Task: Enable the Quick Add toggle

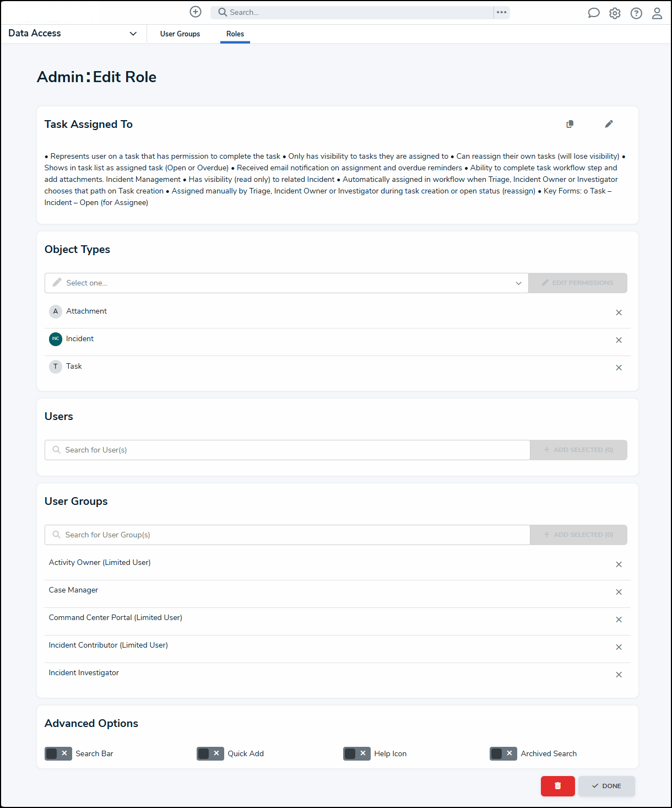Action: coord(210,753)
